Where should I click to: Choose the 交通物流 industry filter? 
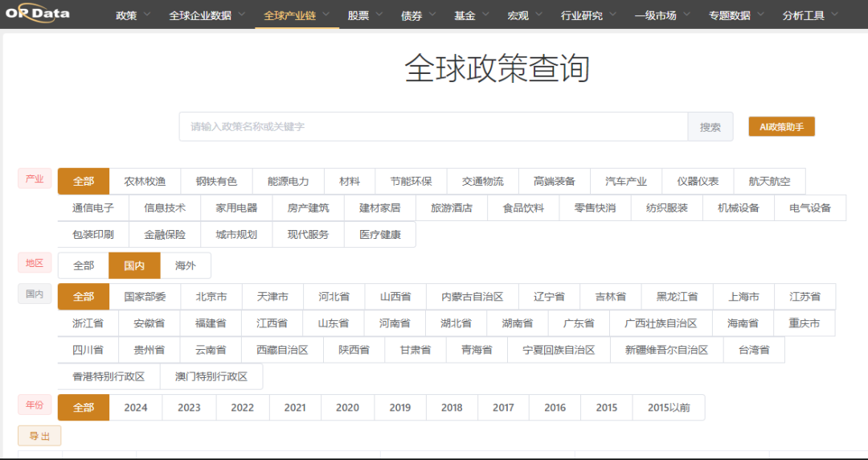tap(483, 181)
